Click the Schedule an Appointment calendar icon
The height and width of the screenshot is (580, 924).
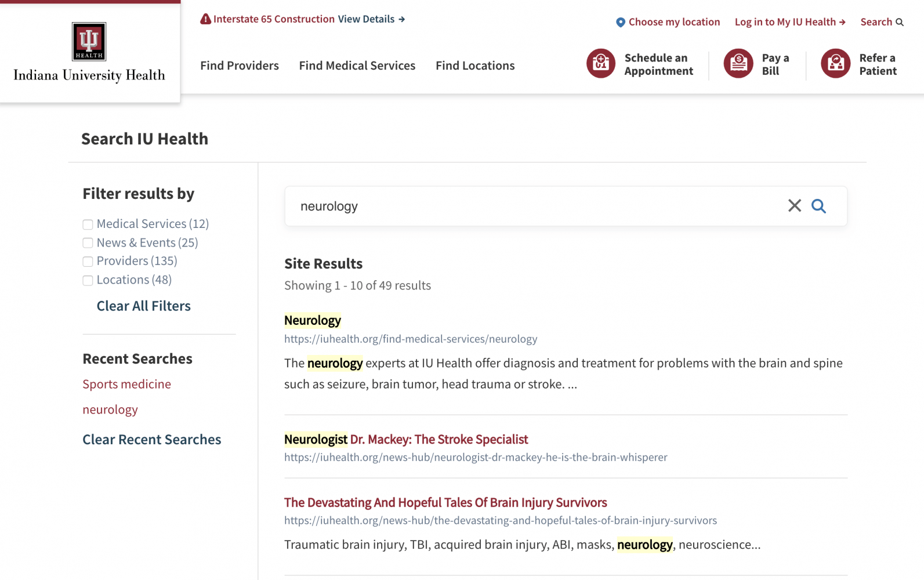pos(601,63)
